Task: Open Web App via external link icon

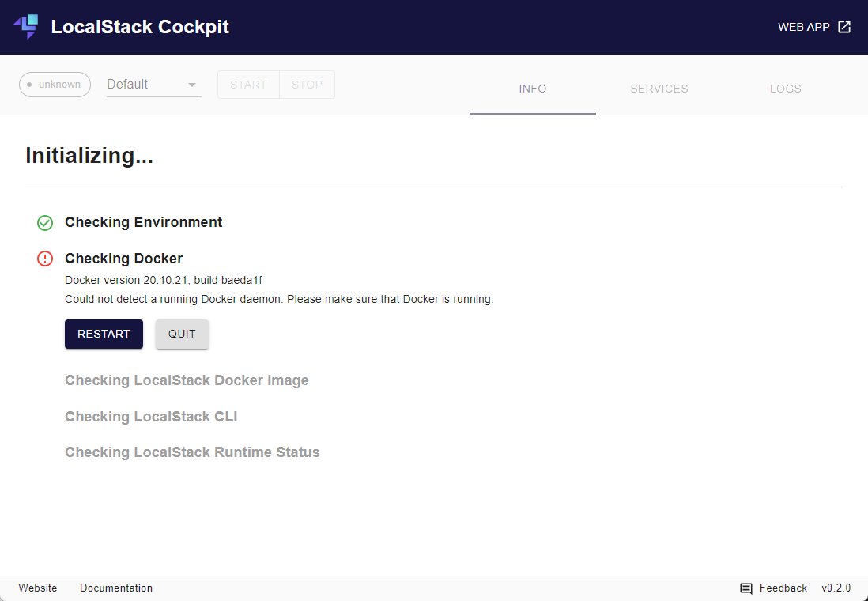Action: 844,26
